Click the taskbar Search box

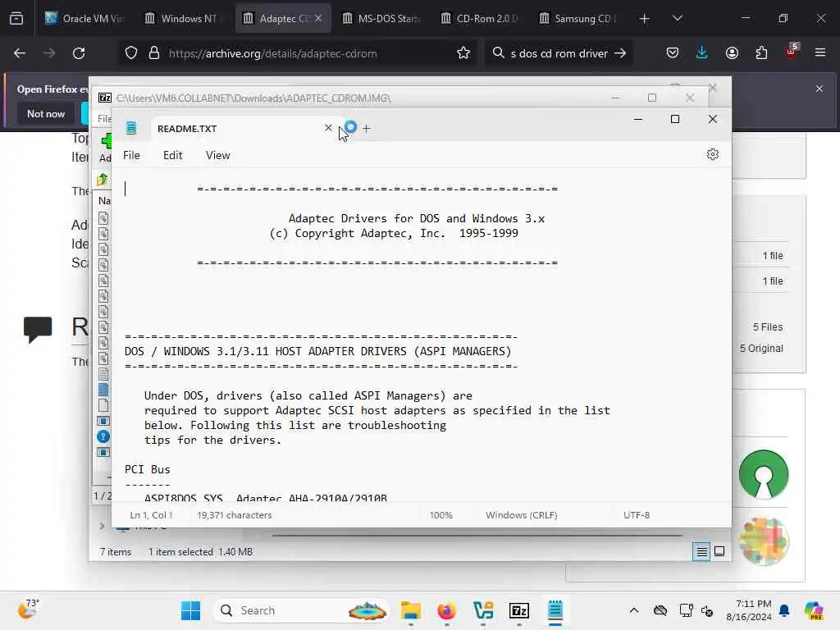[300, 610]
